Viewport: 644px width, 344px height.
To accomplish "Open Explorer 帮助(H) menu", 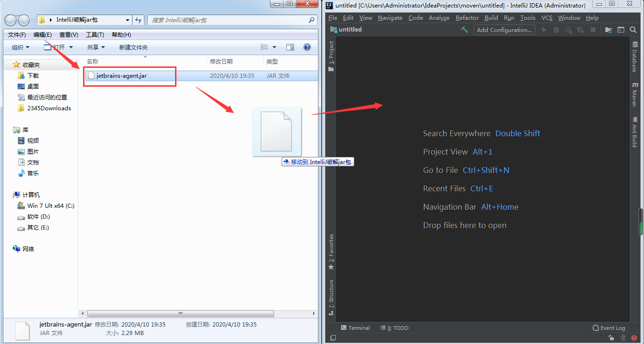I will click(x=121, y=35).
